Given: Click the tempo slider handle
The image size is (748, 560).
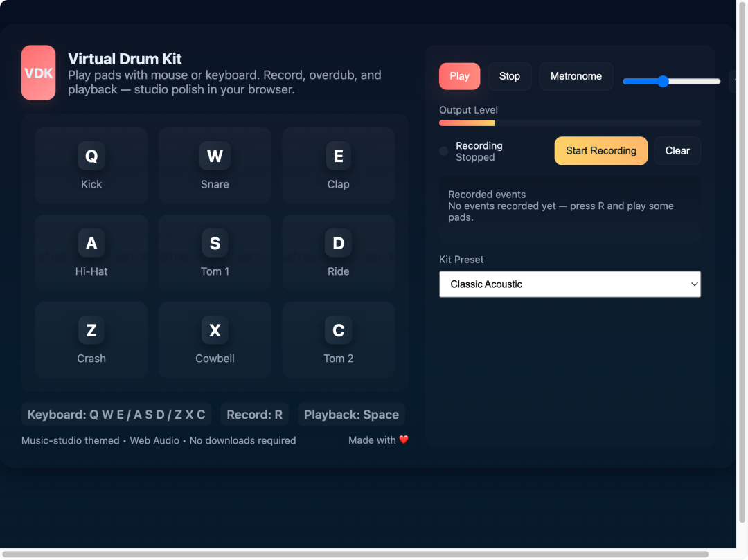Looking at the screenshot, I should tap(663, 82).
